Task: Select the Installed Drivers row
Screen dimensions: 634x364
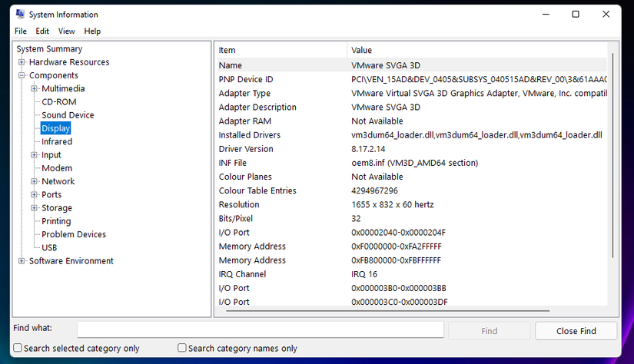Action: tap(412, 135)
